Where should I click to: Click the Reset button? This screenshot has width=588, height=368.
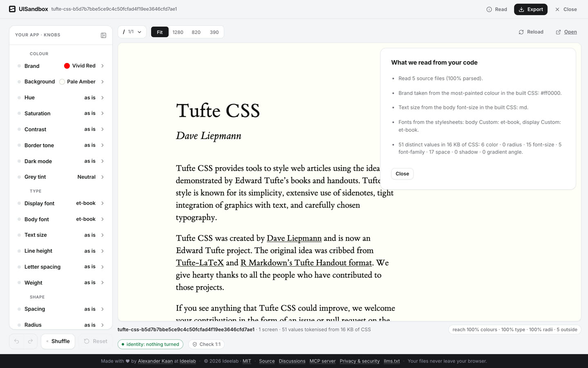click(x=96, y=341)
